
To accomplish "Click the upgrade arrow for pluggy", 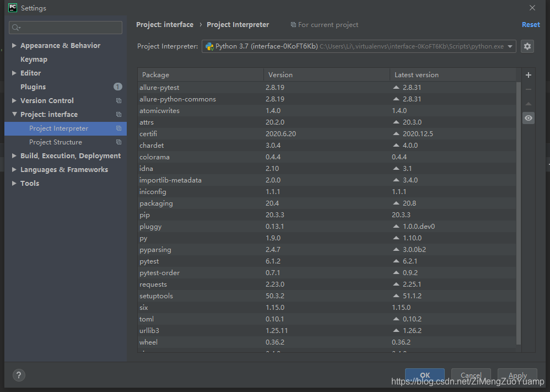I will [396, 227].
